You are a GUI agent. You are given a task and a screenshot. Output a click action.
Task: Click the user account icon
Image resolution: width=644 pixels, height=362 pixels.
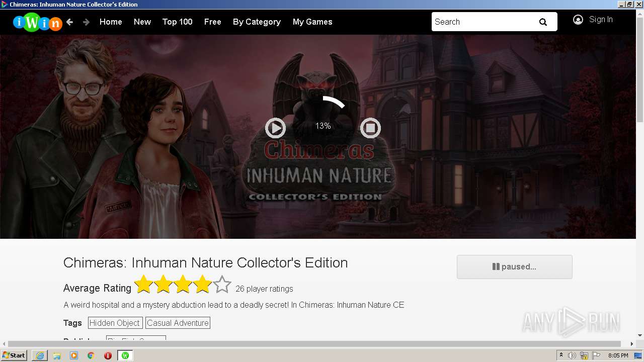(x=578, y=20)
